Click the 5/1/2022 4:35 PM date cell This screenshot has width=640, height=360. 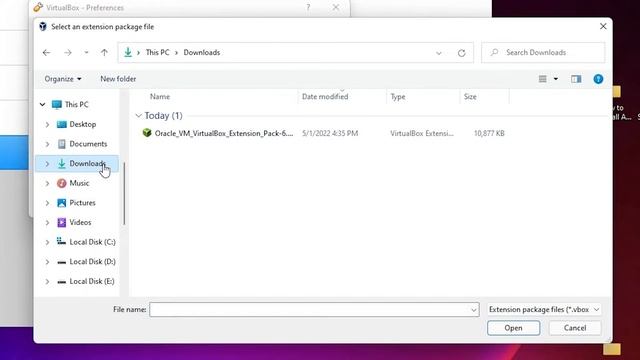[330, 133]
